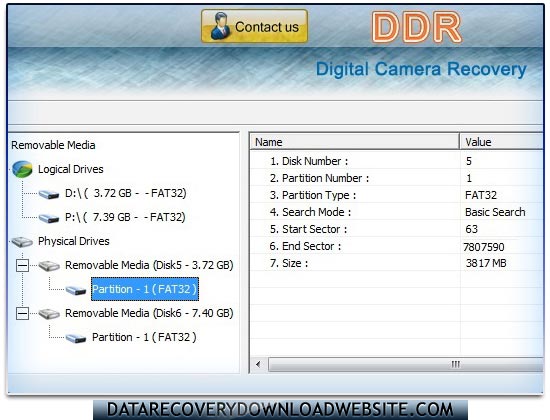Click the Name column header
This screenshot has width=550, height=420.
355,142
